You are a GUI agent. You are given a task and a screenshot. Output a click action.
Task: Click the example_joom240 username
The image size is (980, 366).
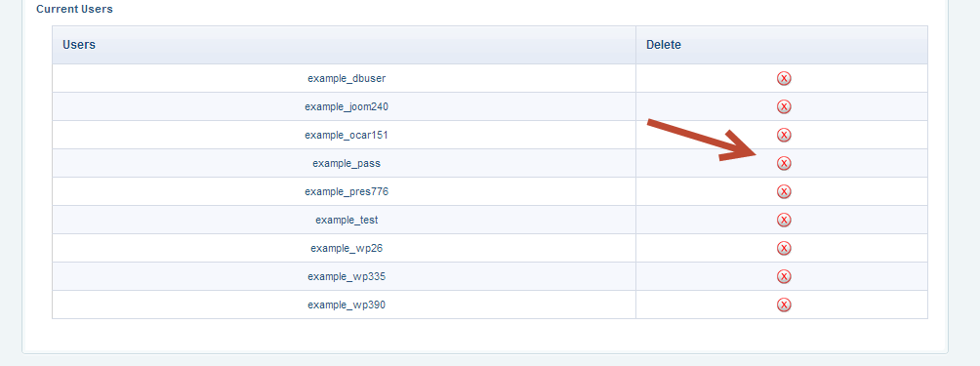(347, 106)
